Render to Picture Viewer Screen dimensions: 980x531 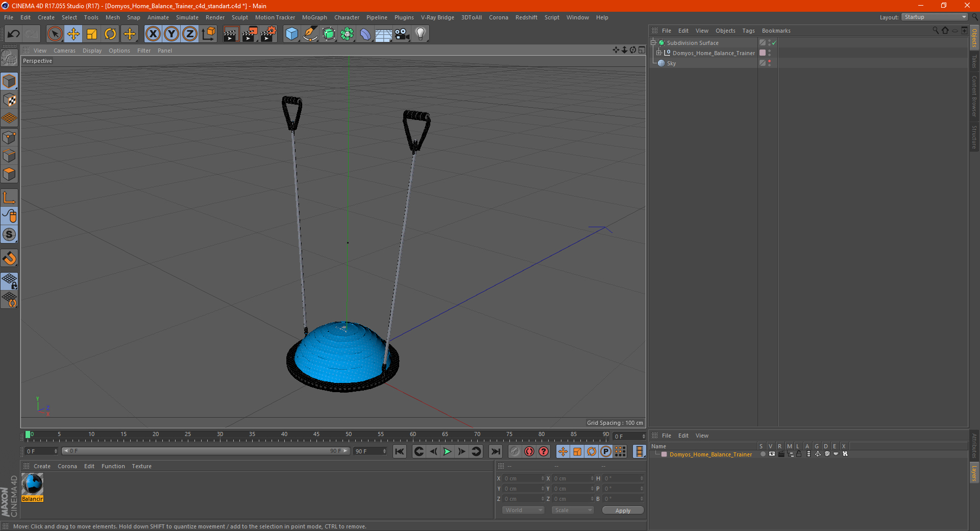click(x=250, y=34)
